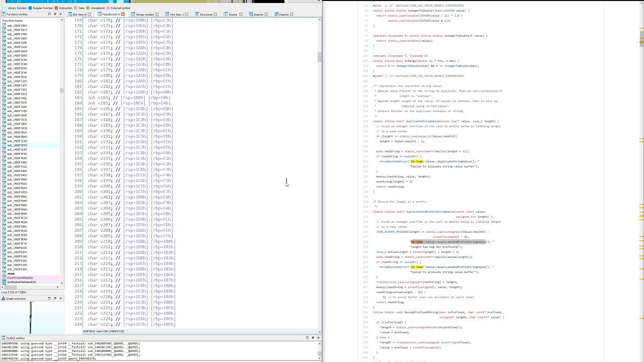
Task: Close the Exports tab
Action: 291,15
